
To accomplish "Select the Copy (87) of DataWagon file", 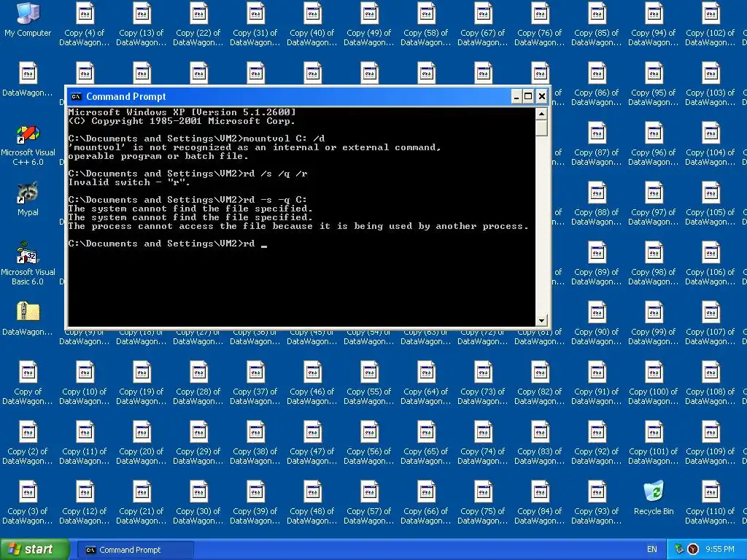I will [x=597, y=144].
